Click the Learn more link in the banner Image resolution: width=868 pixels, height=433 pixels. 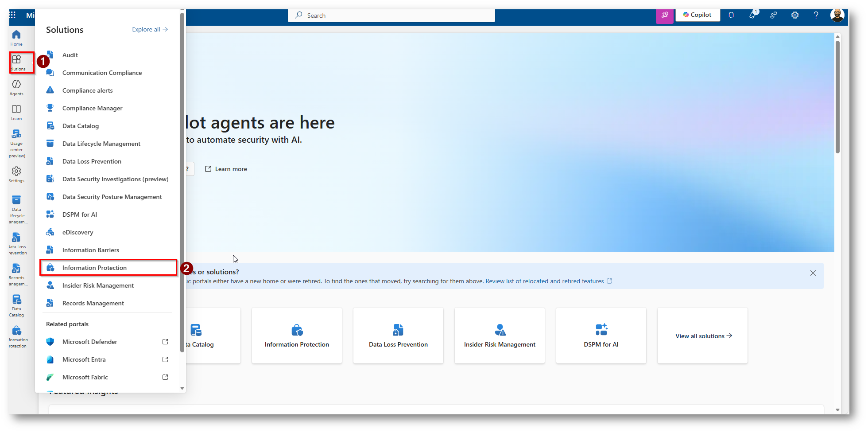(x=226, y=169)
